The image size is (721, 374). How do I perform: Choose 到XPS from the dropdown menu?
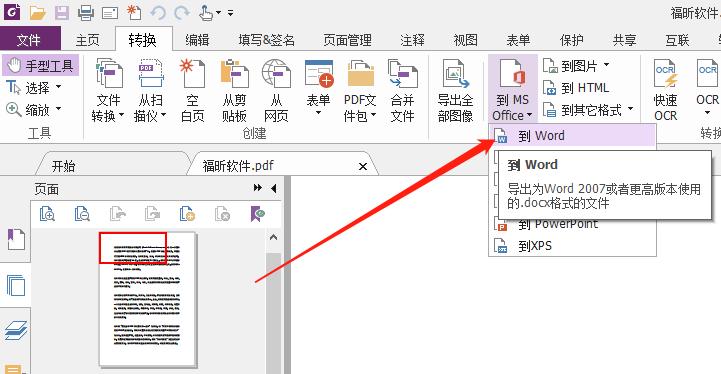click(x=572, y=246)
